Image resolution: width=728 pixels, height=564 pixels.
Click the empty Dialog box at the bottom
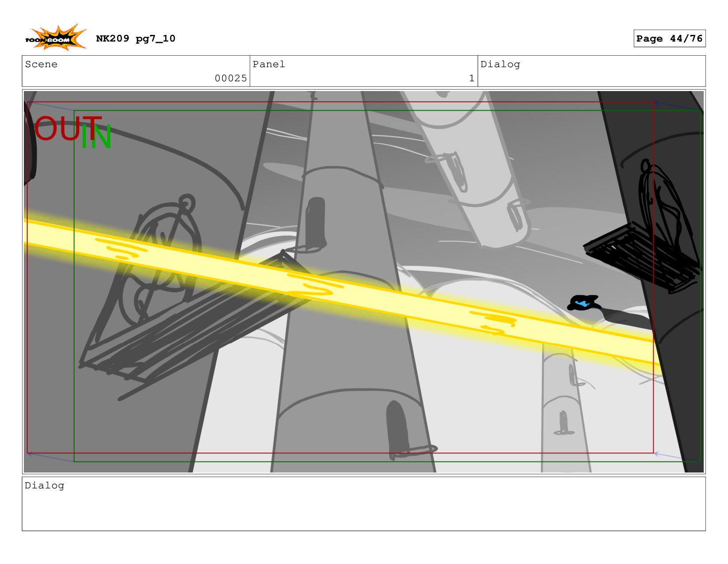[364, 504]
